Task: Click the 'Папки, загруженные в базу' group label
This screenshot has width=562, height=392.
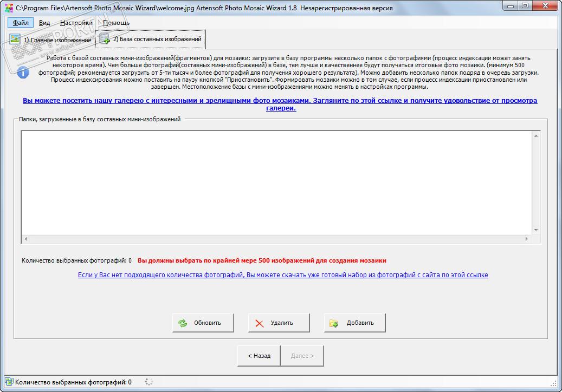Action: 100,119
